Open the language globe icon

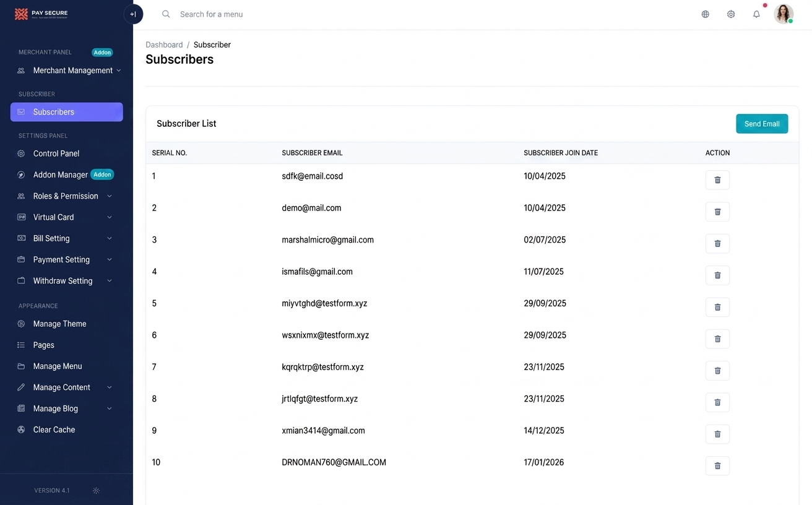pos(705,14)
